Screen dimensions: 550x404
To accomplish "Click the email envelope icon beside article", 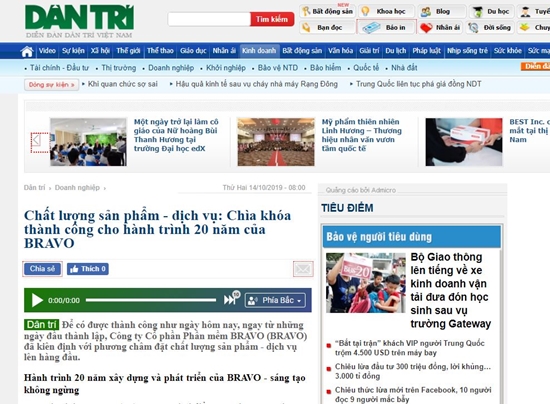I will [303, 269].
